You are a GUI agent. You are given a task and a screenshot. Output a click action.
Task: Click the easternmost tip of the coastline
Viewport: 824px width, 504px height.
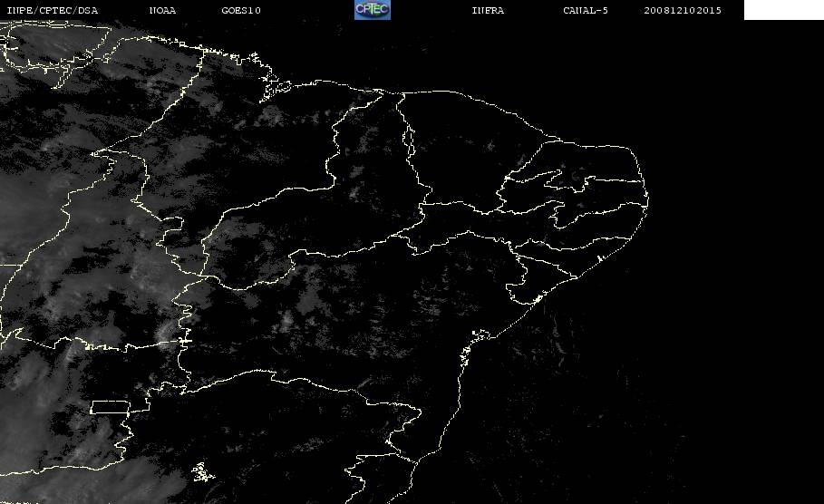[x=647, y=199]
